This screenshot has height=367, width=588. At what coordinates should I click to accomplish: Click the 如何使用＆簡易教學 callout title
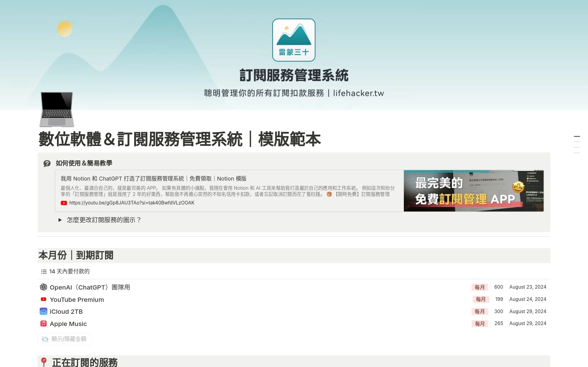84,163
